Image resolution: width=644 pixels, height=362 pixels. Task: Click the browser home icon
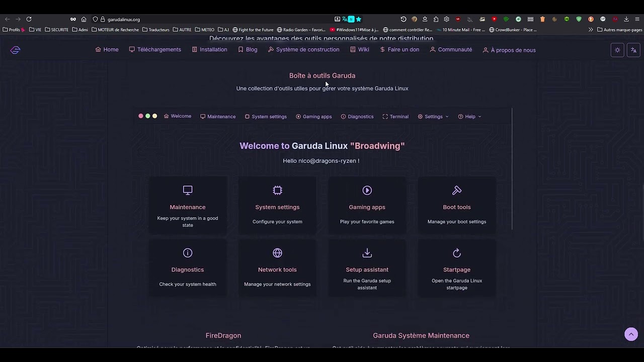tap(84, 19)
